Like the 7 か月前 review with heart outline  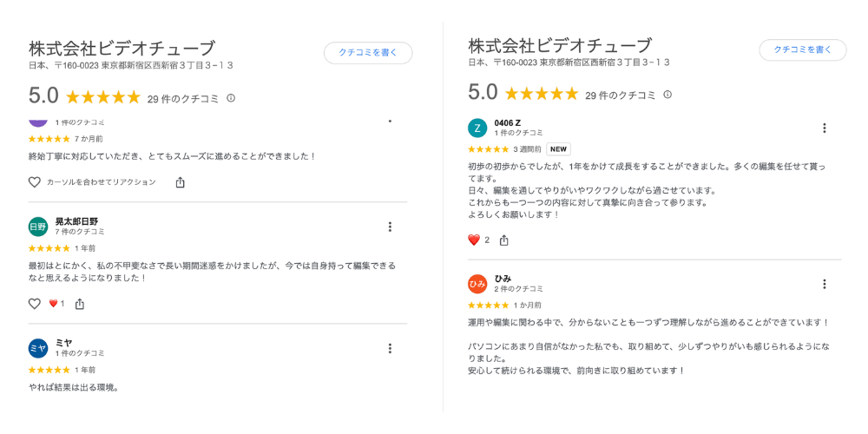click(x=35, y=182)
